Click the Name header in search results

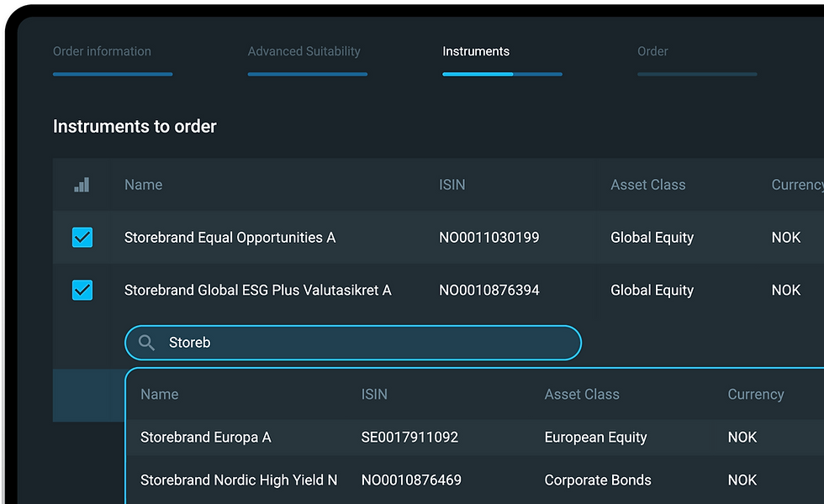click(x=160, y=394)
